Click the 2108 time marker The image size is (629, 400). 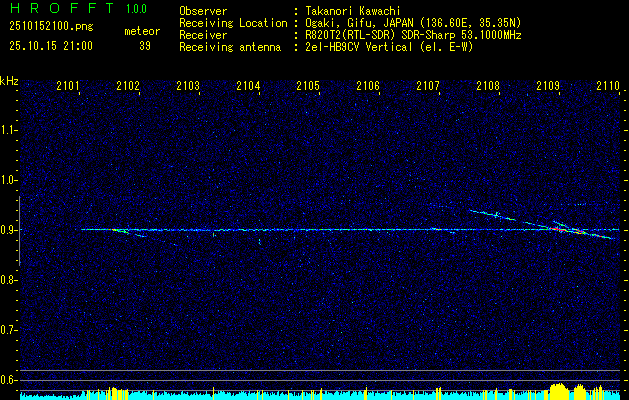pos(488,85)
